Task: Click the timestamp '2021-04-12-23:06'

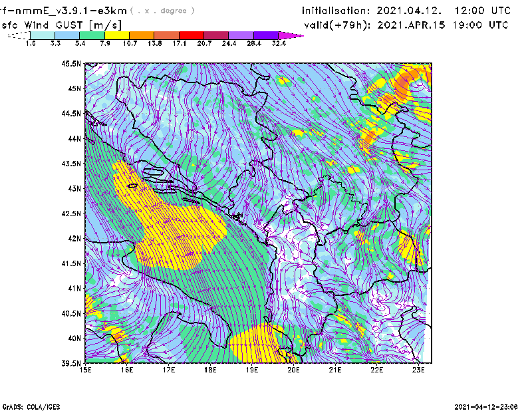Action: click(x=486, y=407)
